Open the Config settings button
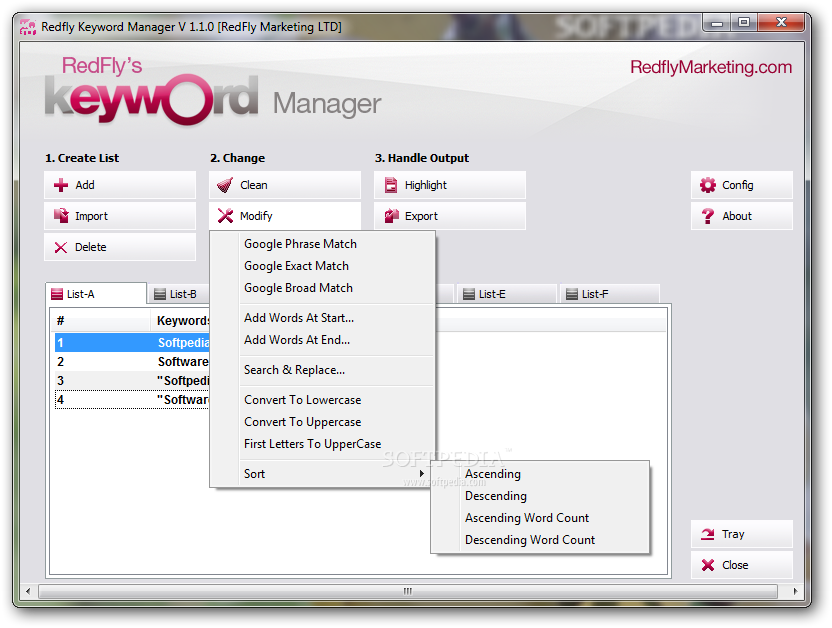 [742, 185]
